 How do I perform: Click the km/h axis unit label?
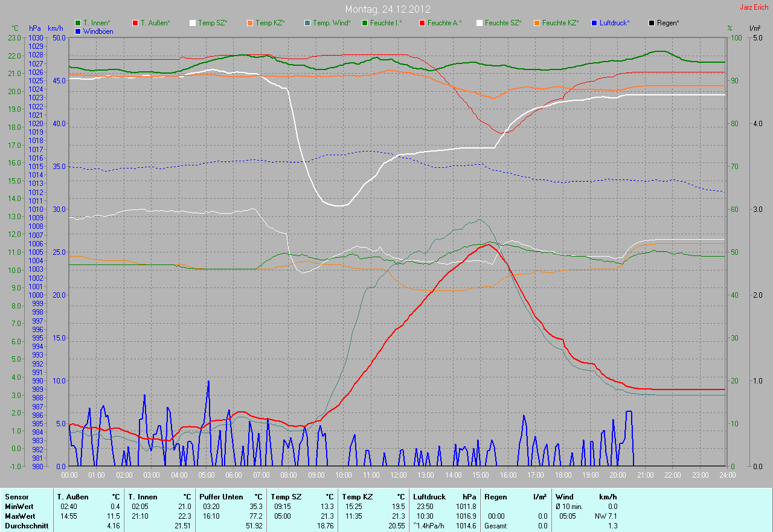click(56, 28)
